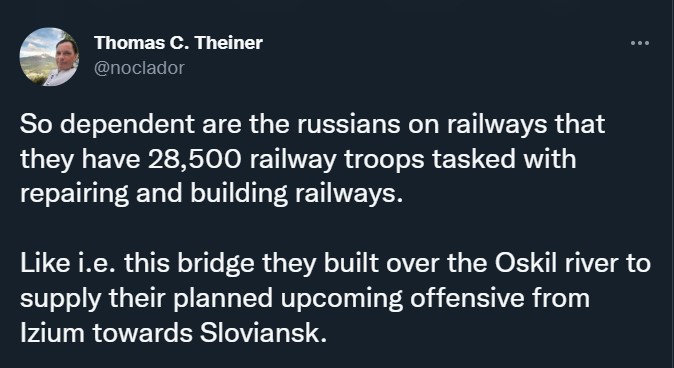Click the word building in the tweet

[239, 195]
